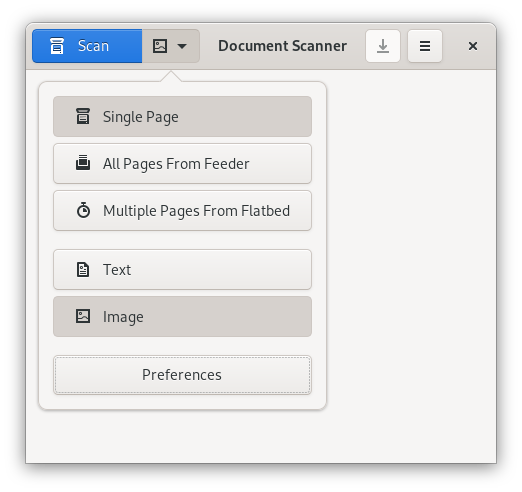The image size is (522, 492).
Task: Click the picture icon beside Image
Action: pos(83,316)
